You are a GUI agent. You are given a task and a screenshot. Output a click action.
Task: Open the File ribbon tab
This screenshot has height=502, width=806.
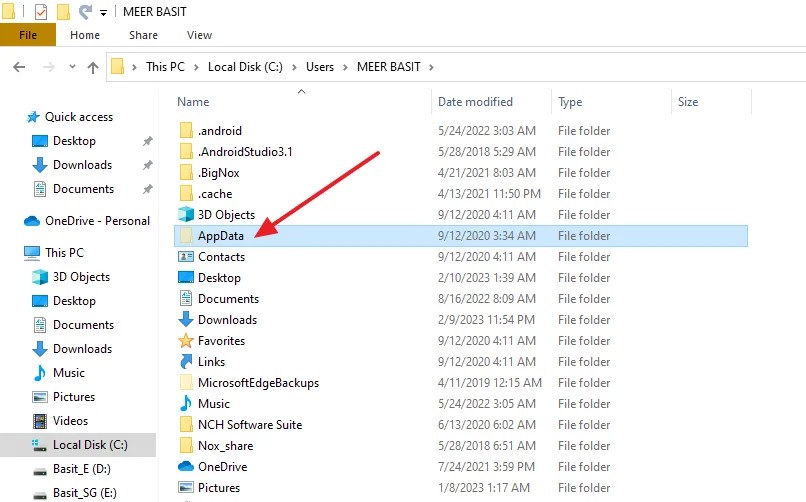[x=28, y=35]
